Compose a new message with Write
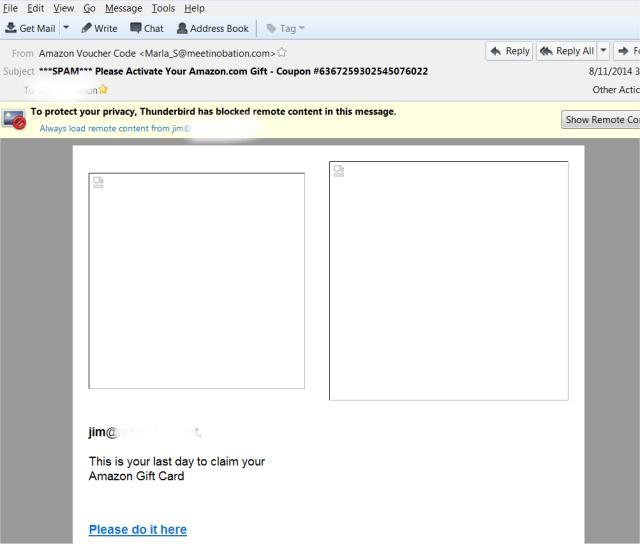The image size is (640, 544). pos(99,28)
